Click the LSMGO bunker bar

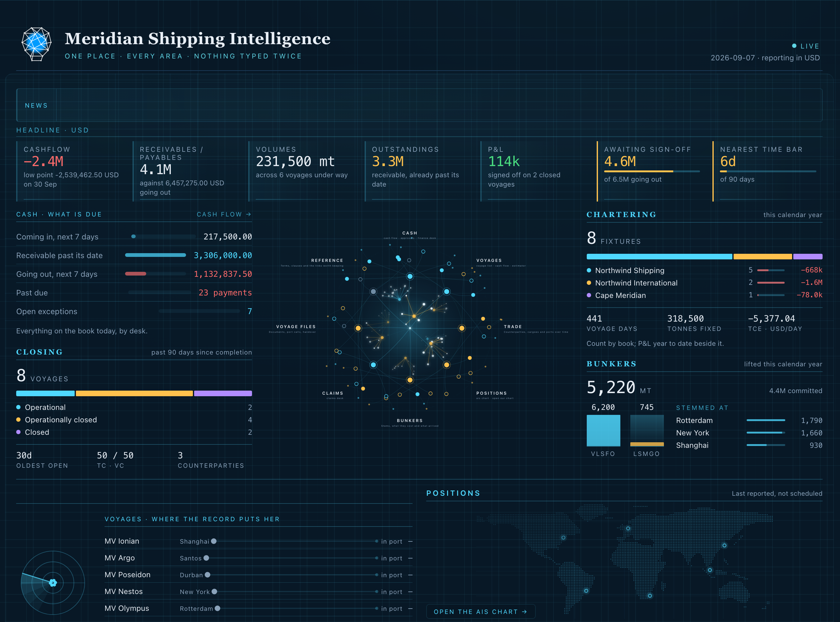(646, 430)
